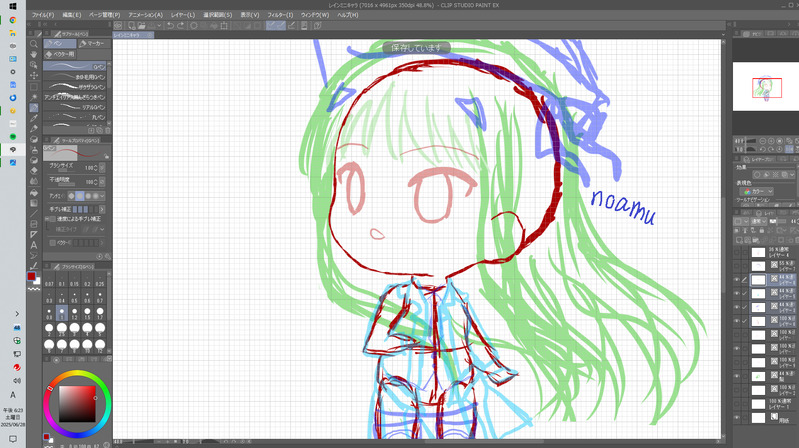Open the anti-aliasing dropdown arrow
The height and width of the screenshot is (448, 799).
tap(102, 196)
